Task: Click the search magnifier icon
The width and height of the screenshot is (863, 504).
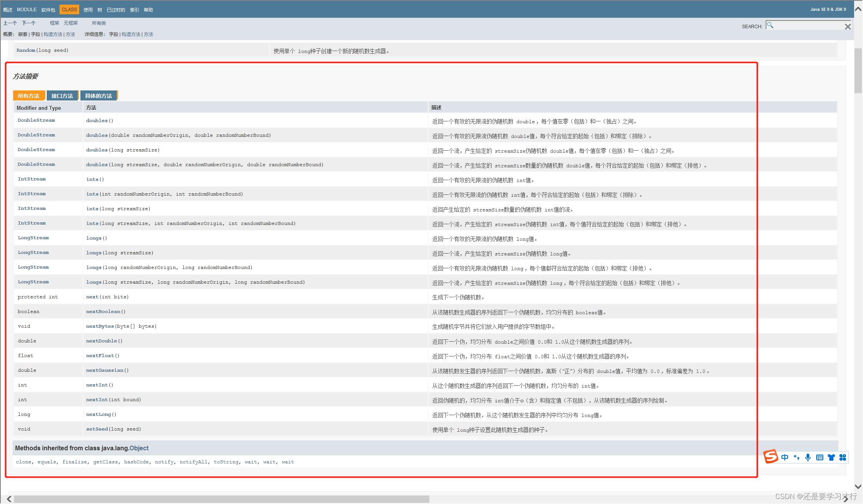Action: (770, 25)
